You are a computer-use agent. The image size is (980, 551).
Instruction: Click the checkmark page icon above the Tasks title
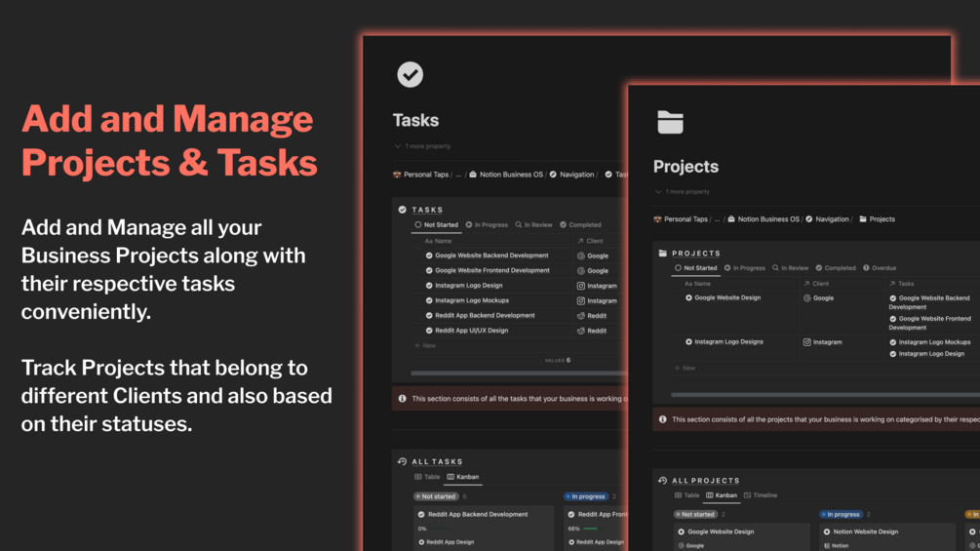tap(410, 75)
